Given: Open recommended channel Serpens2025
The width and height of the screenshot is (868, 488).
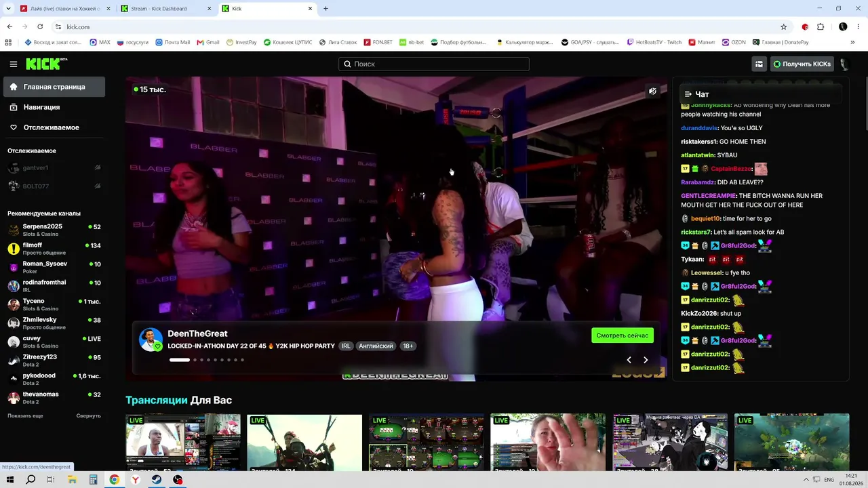Looking at the screenshot, I should pos(54,230).
